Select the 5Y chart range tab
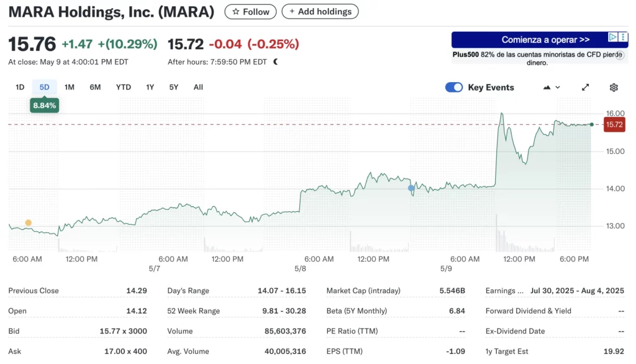636x364 pixels. (x=174, y=87)
